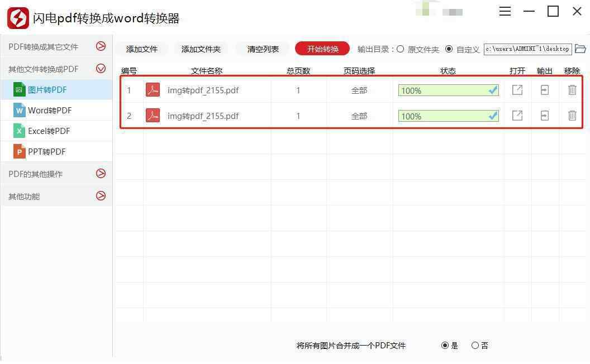Click the PPT转PDF P icon

[19, 151]
